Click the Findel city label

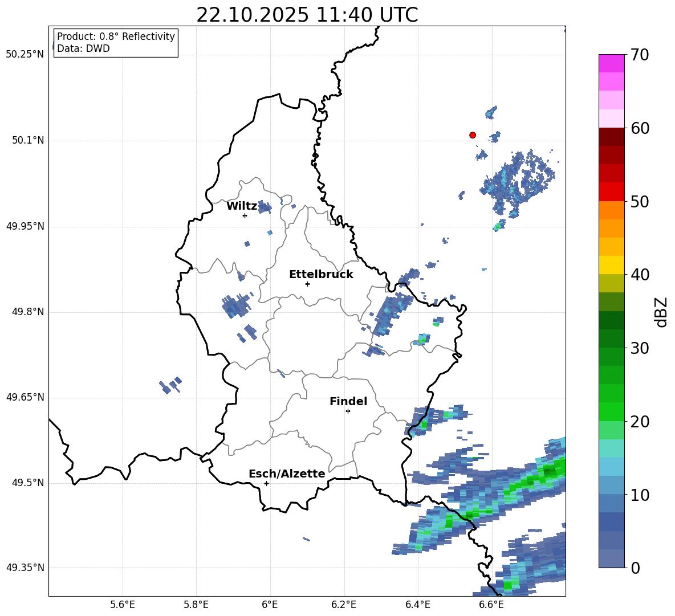point(348,401)
